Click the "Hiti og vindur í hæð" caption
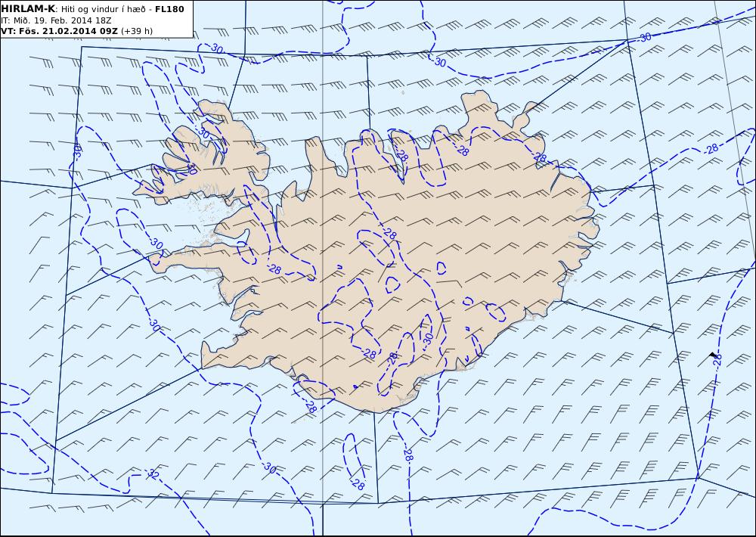Screen dimensions: 756x537 (x=102, y=9)
